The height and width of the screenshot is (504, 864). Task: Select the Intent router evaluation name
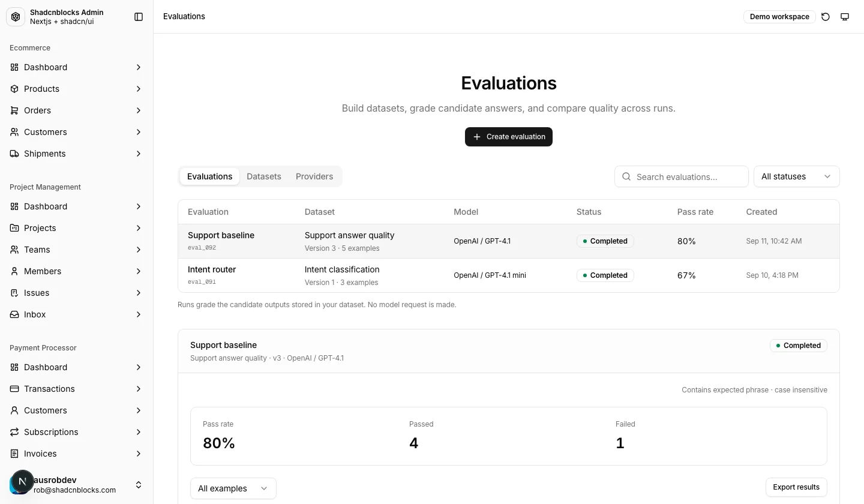click(x=212, y=269)
